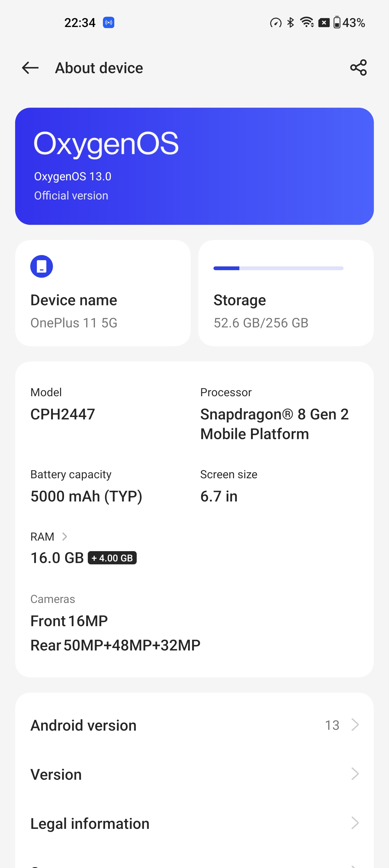Tap the Bluetooth status icon
389x868 pixels.
pyautogui.click(x=290, y=23)
